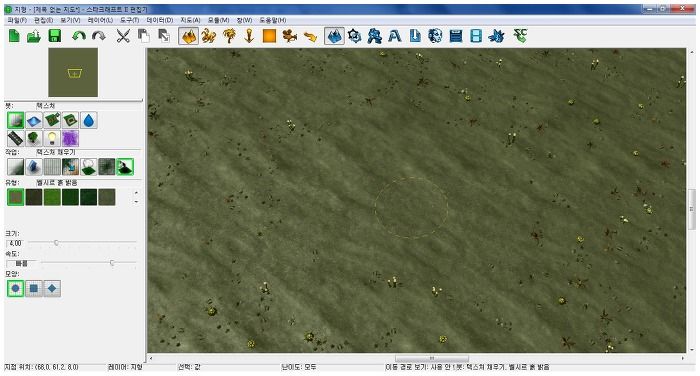Open the Text editor A icon
Viewport: 700px width, 376px height.
coord(395,36)
